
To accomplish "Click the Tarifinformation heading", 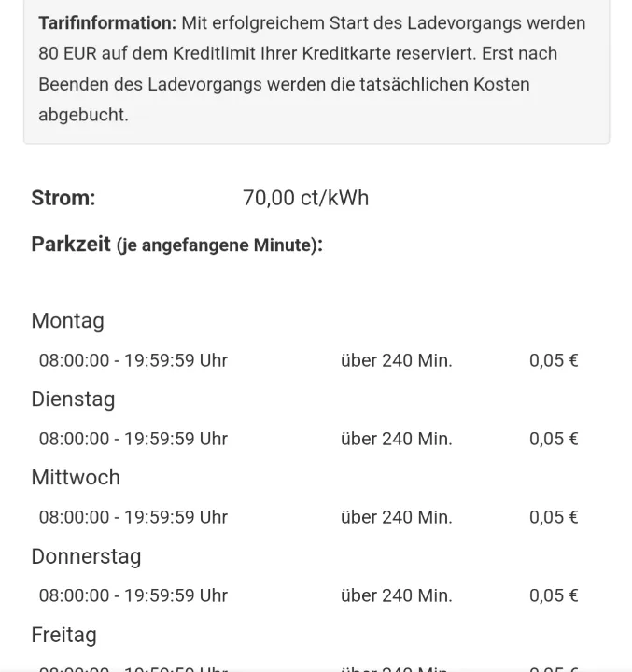I will (107, 23).
